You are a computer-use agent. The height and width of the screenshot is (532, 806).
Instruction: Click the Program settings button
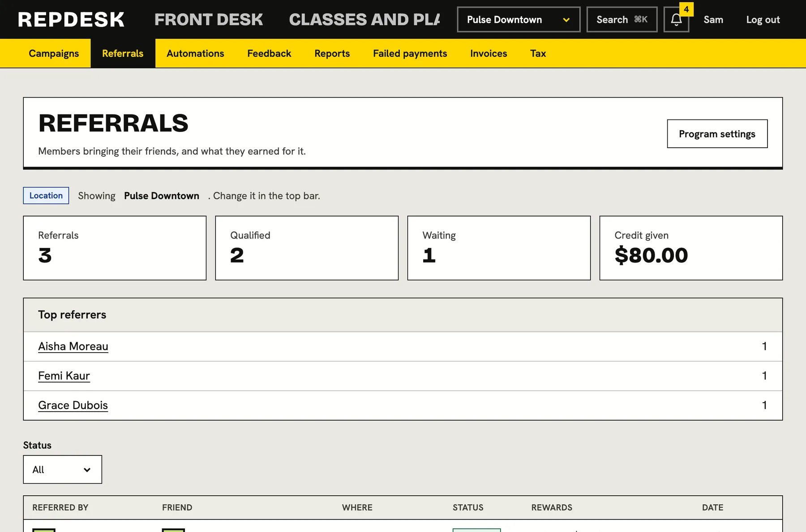[717, 134]
